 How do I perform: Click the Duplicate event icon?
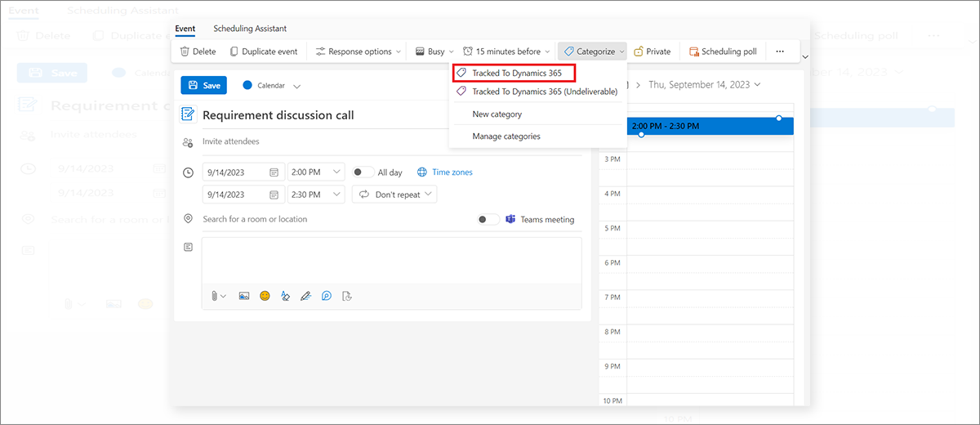point(233,51)
